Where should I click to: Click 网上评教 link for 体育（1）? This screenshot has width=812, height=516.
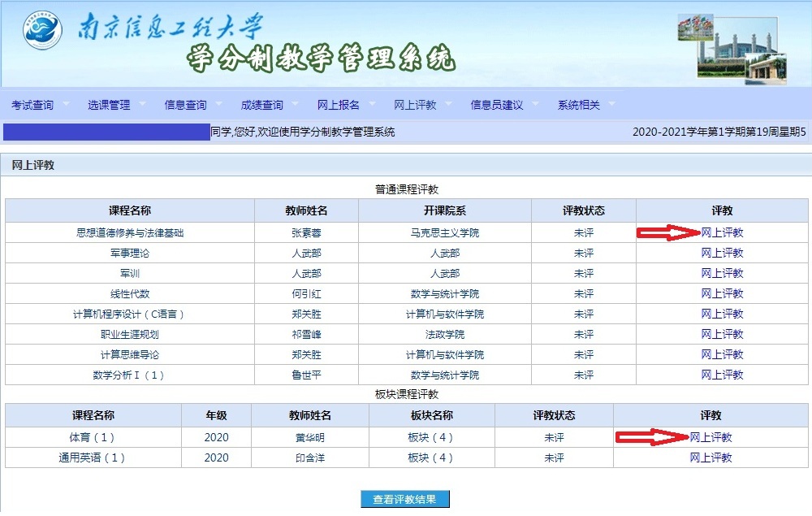(710, 437)
